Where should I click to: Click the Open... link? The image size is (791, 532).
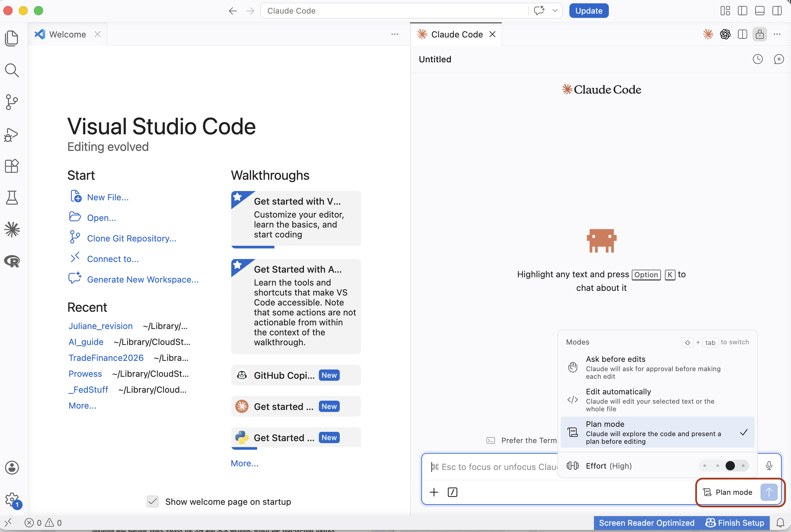[x=102, y=218]
